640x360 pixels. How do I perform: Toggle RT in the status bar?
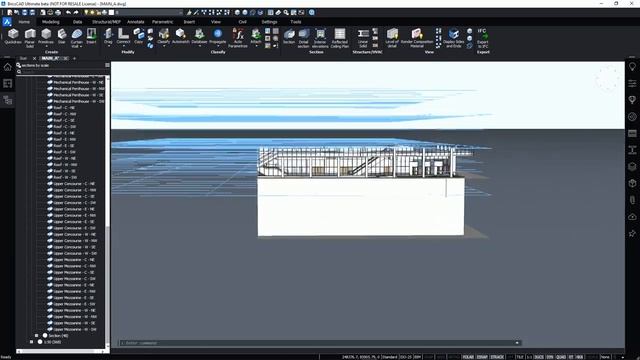click(x=571, y=357)
